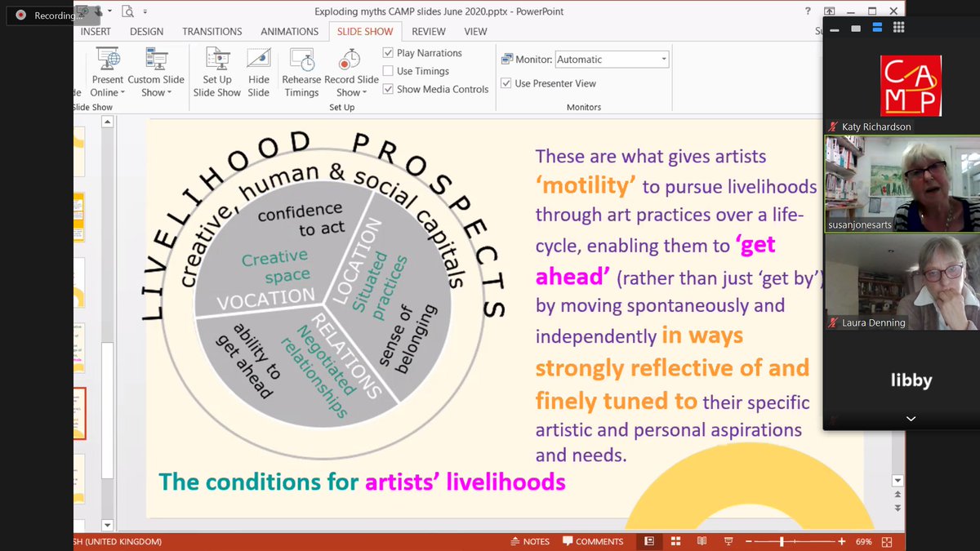Select single thumbnail view in video panel

click(856, 27)
